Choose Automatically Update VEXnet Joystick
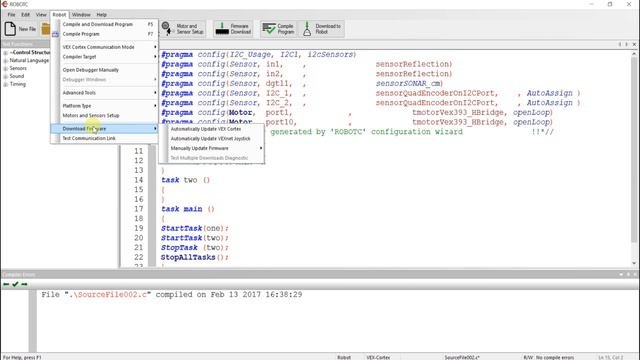The image size is (640, 360). point(212,139)
